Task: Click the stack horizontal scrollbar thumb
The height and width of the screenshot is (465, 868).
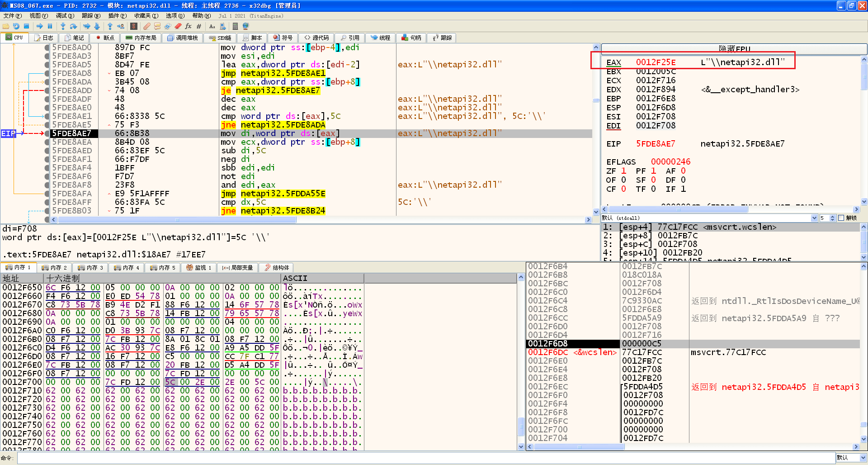Action: (579, 447)
